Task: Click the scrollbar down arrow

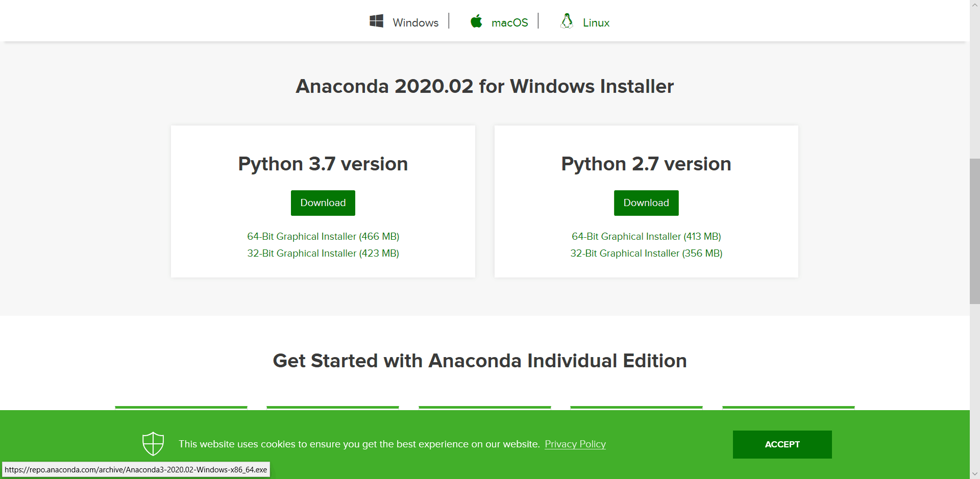Action: click(x=974, y=474)
